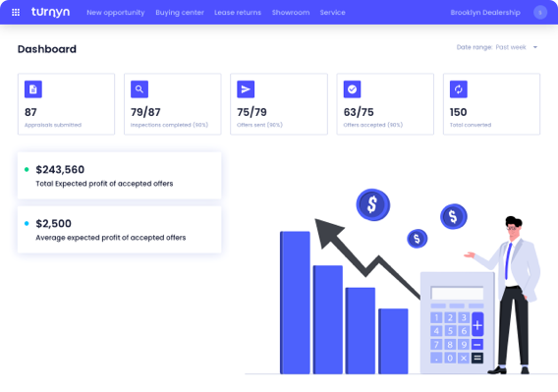Click the Dashboard page heading
This screenshot has height=392, width=558.
tap(47, 49)
